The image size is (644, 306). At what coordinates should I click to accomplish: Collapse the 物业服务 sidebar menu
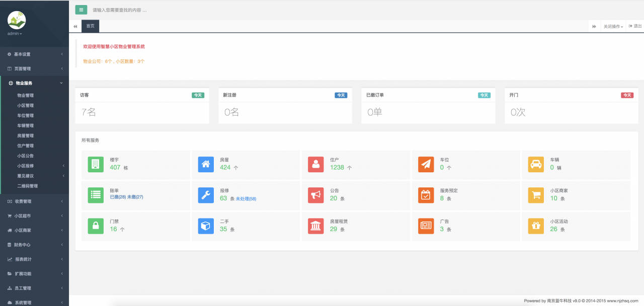tap(34, 83)
